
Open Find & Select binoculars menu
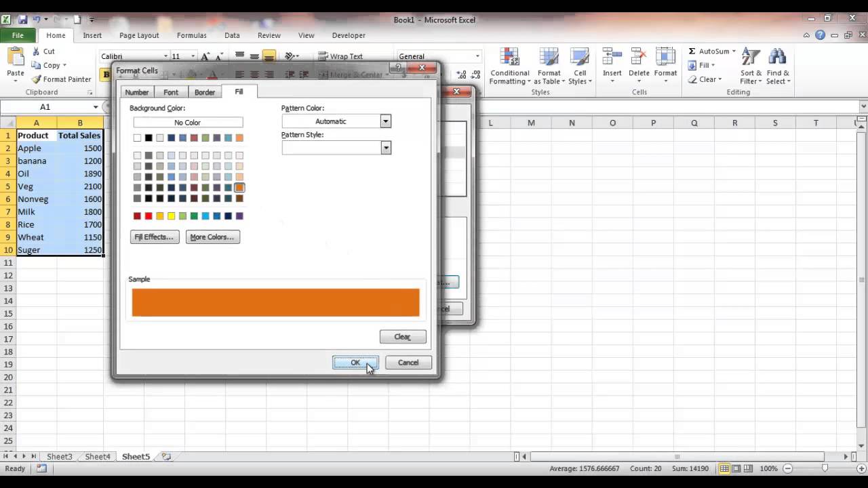tap(778, 66)
